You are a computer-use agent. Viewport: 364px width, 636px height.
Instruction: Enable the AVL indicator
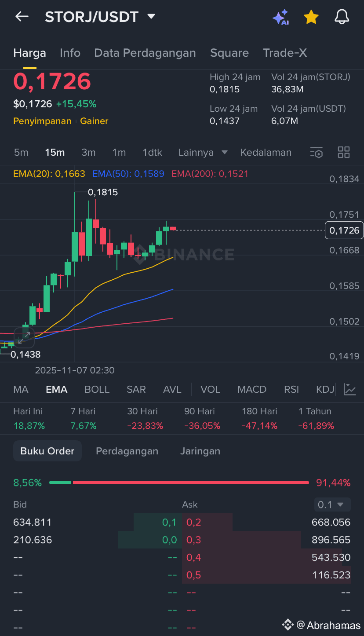pos(172,389)
